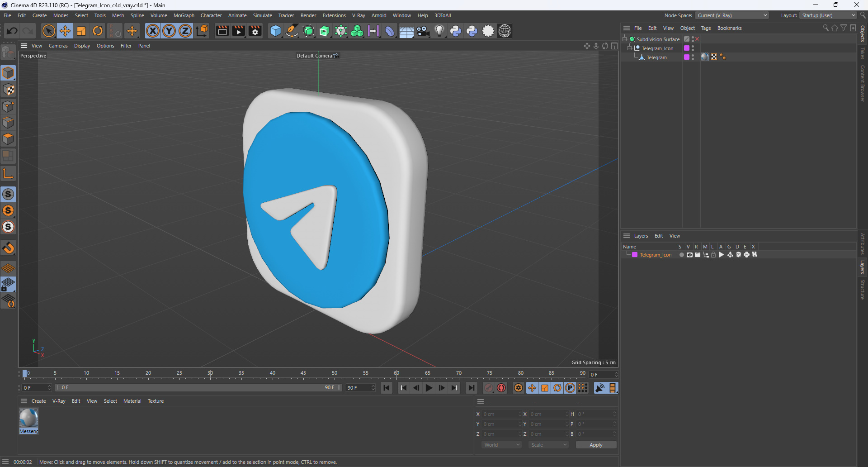
Task: Click the first Python script icon
Action: click(456, 31)
